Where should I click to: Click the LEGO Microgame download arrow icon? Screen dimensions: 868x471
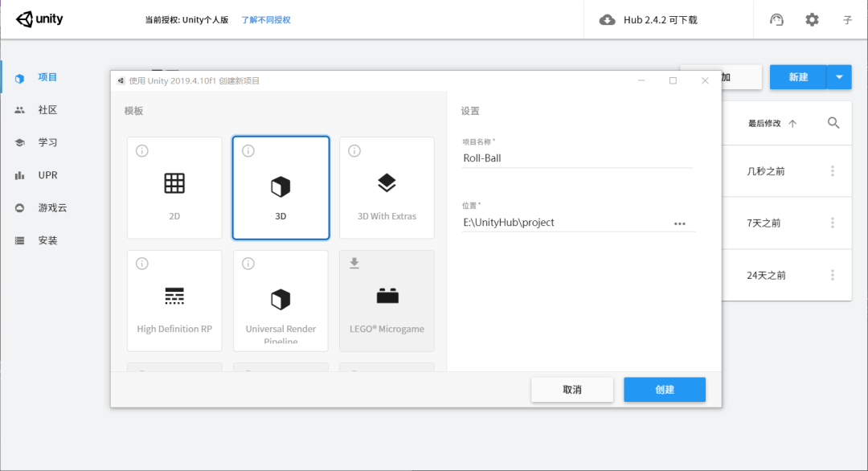click(354, 264)
